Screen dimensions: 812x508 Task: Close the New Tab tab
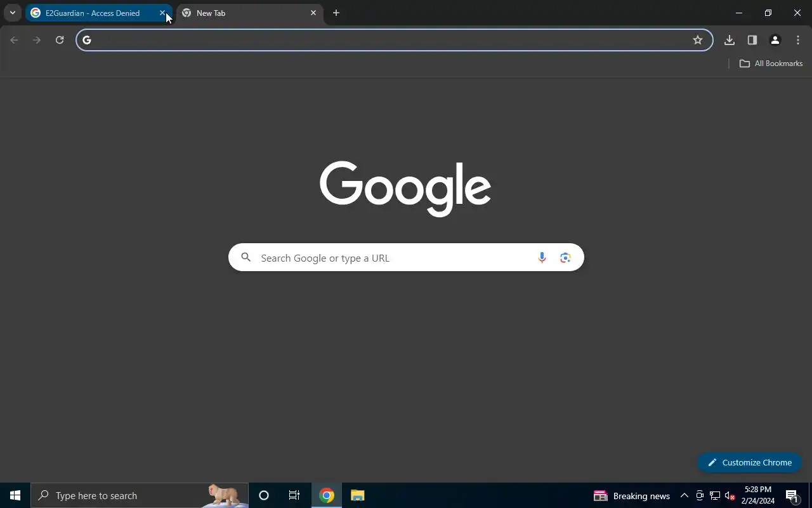pos(313,13)
